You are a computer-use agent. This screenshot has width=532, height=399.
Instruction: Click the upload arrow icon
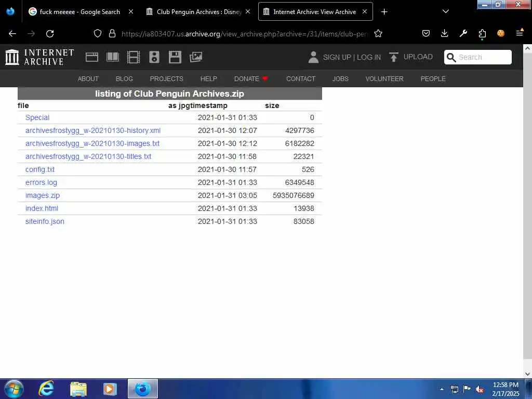pos(394,57)
